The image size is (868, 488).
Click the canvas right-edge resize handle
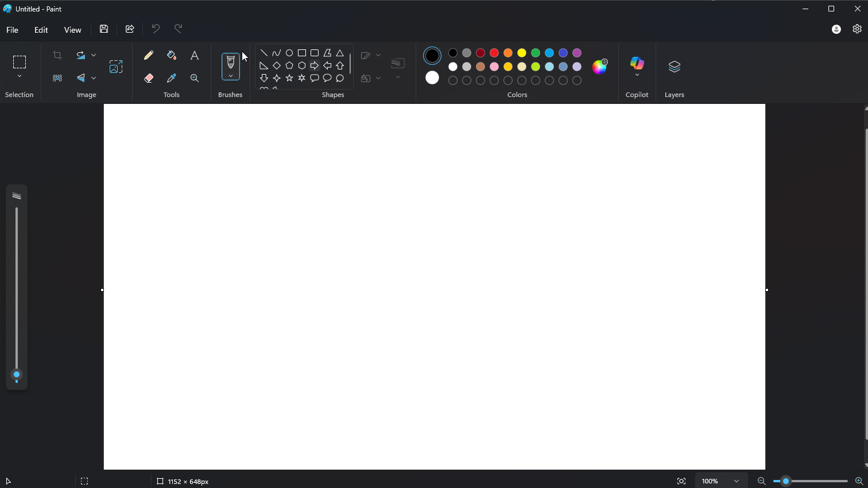pyautogui.click(x=767, y=290)
